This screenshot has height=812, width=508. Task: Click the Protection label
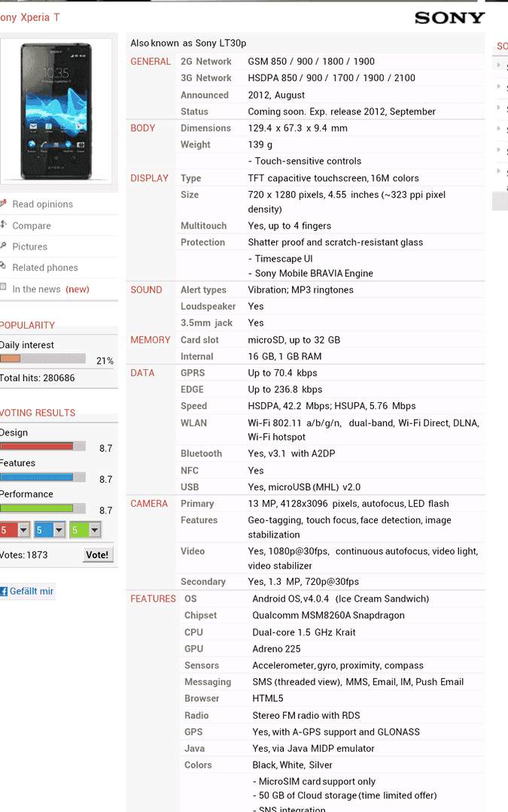202,242
